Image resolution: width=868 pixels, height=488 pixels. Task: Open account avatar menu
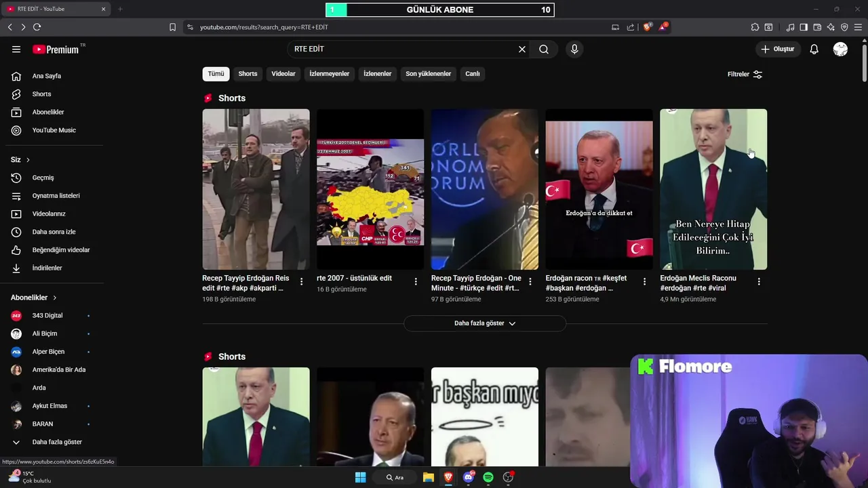pos(840,49)
